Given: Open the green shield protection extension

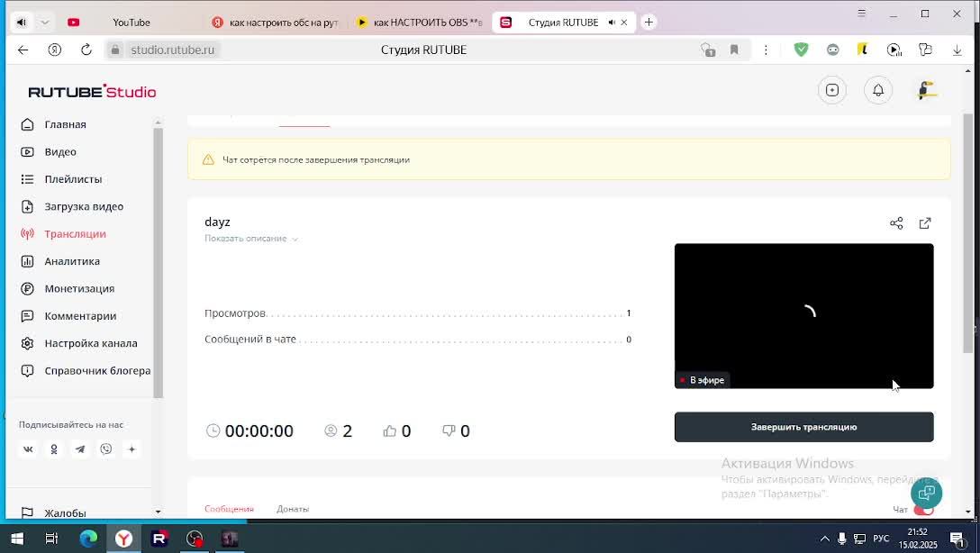Looking at the screenshot, I should coord(801,50).
